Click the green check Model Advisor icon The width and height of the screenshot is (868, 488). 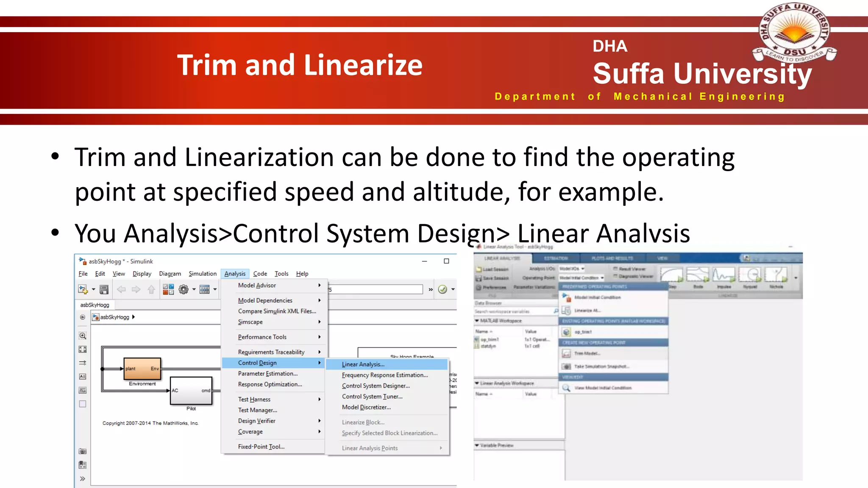[442, 289]
